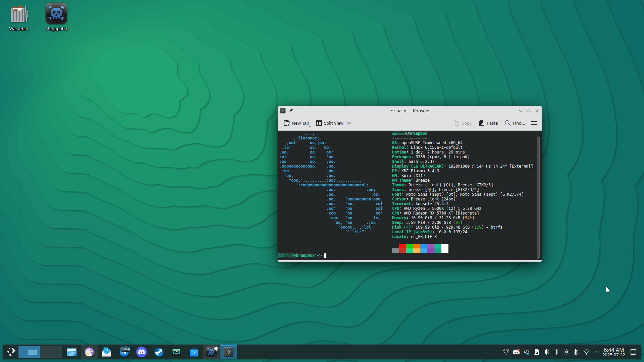
Task: Open the Konsole window menu icon in titlebar
Action: (283, 111)
